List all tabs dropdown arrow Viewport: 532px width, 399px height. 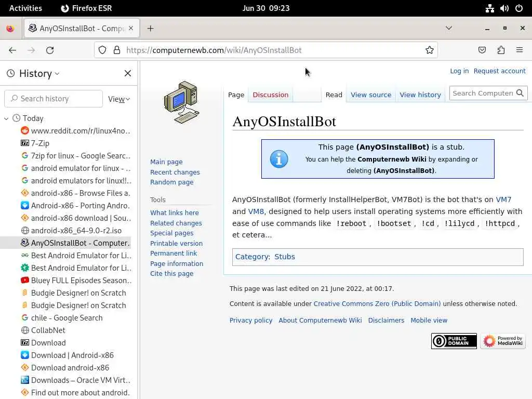448,28
